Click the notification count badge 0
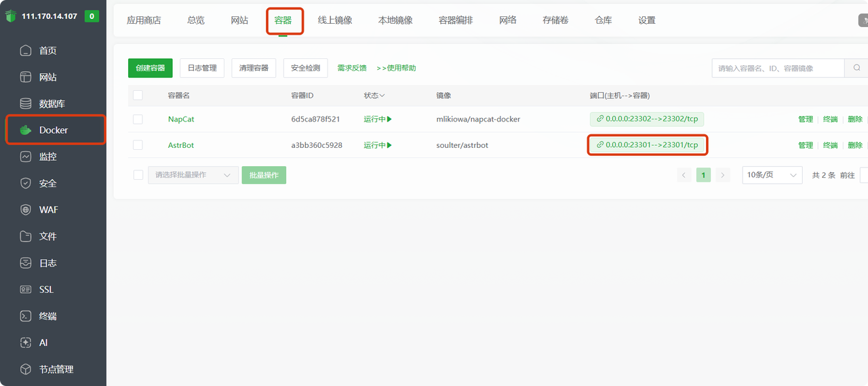Image resolution: width=868 pixels, height=386 pixels. (x=92, y=16)
